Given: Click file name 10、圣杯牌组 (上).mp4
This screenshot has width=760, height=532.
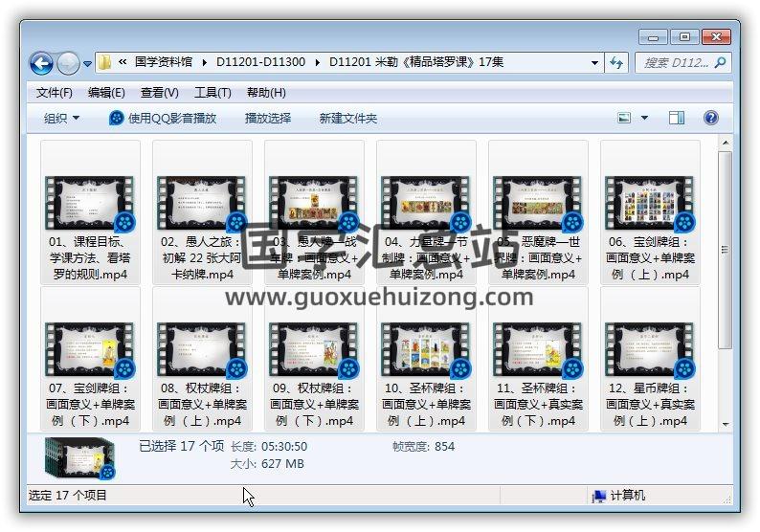Looking at the screenshot, I should pos(426,405).
